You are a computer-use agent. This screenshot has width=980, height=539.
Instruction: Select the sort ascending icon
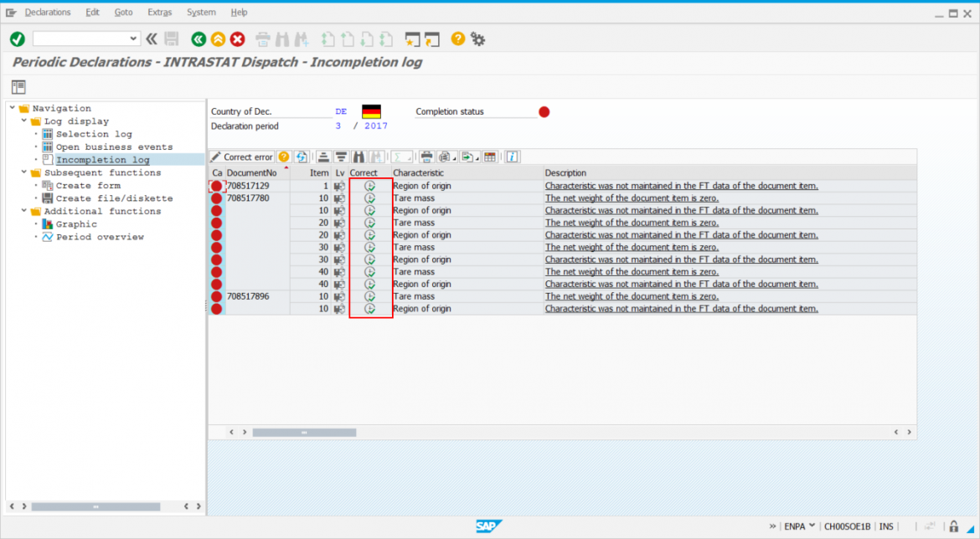pos(324,157)
